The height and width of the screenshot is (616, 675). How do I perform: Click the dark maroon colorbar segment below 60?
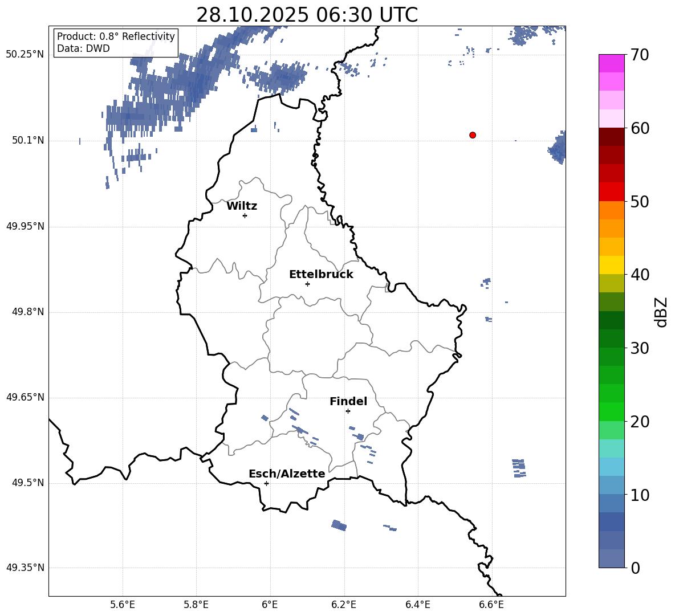click(612, 137)
